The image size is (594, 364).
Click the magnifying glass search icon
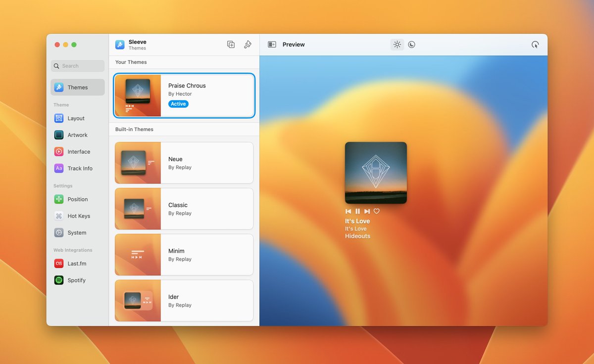pos(57,66)
